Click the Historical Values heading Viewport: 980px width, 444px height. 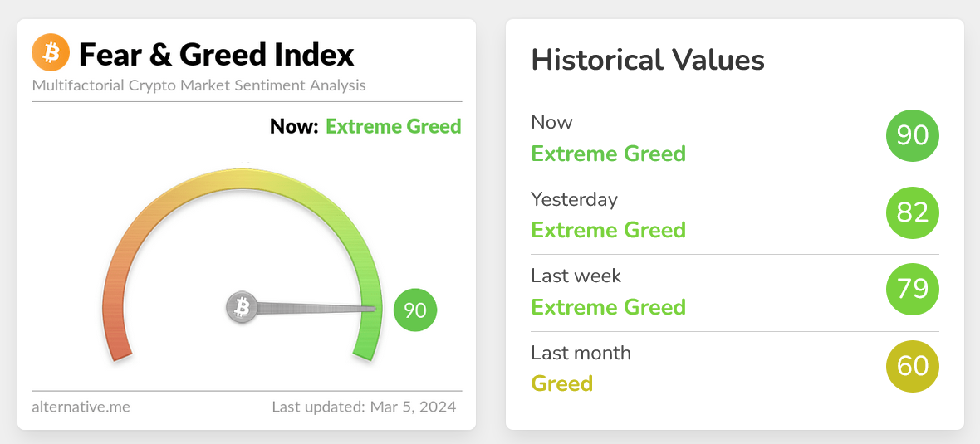coord(648,61)
